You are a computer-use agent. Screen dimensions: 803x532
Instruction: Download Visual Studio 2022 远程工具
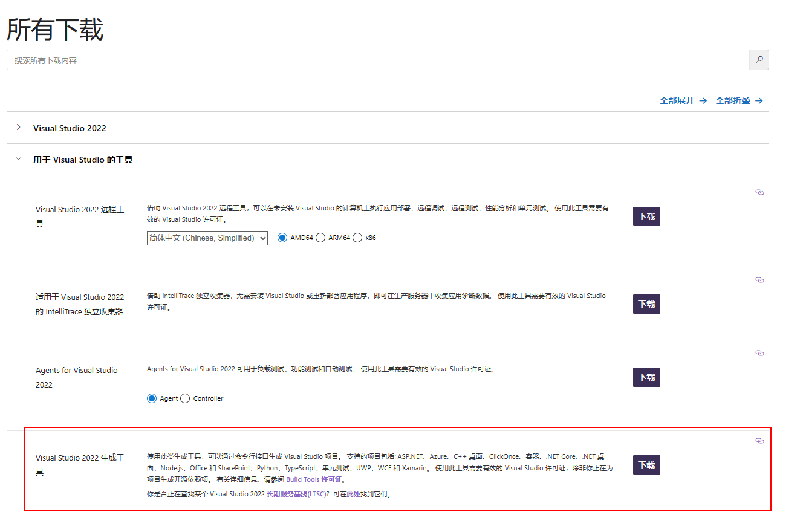[x=646, y=216]
